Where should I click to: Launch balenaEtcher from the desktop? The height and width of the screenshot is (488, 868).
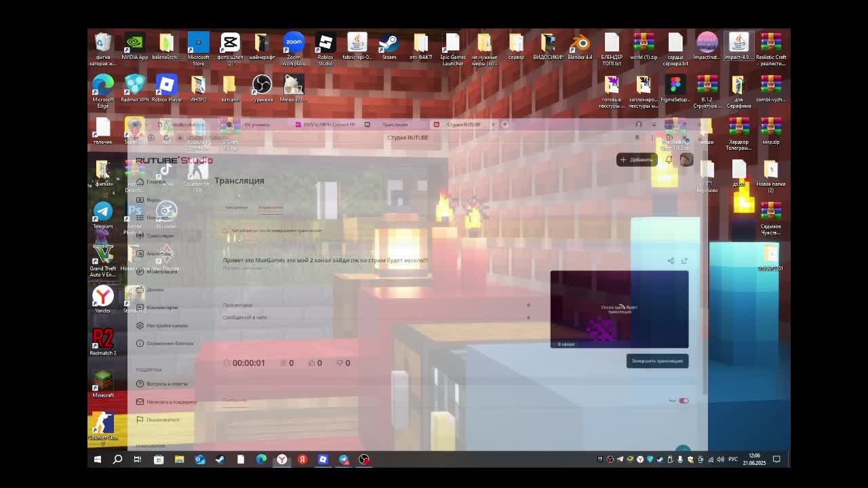tap(166, 47)
